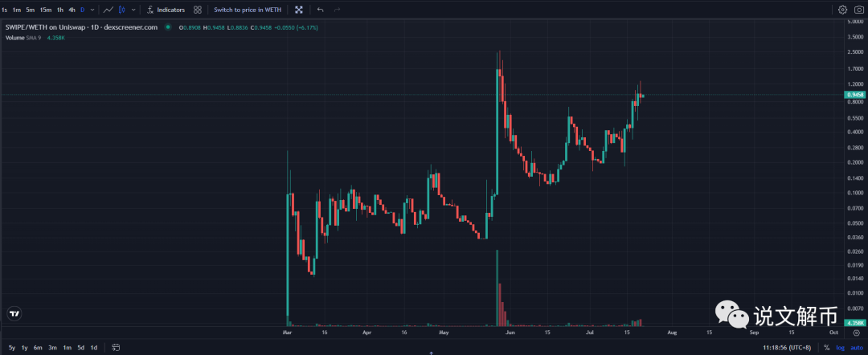868x355 pixels.
Task: Select the candlestick chart style icon
Action: click(x=122, y=10)
